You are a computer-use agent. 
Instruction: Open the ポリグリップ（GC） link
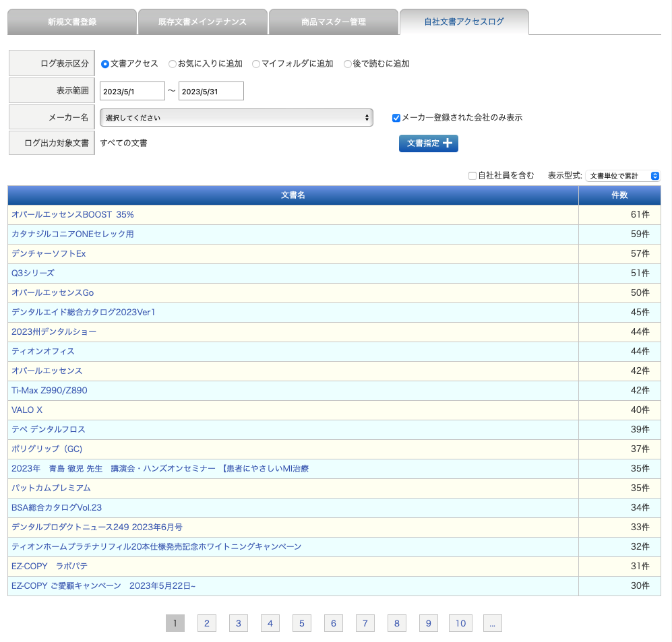[47, 449]
